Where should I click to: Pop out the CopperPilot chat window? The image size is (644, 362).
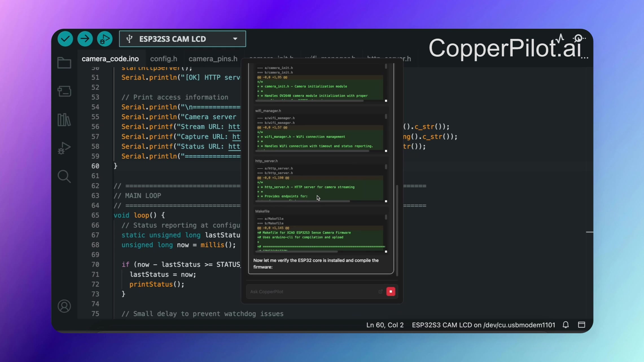click(x=380, y=292)
